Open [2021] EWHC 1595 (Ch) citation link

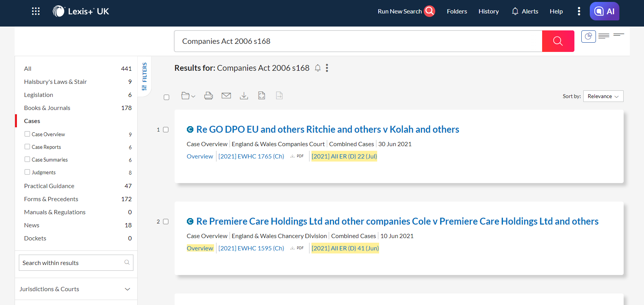(x=251, y=248)
